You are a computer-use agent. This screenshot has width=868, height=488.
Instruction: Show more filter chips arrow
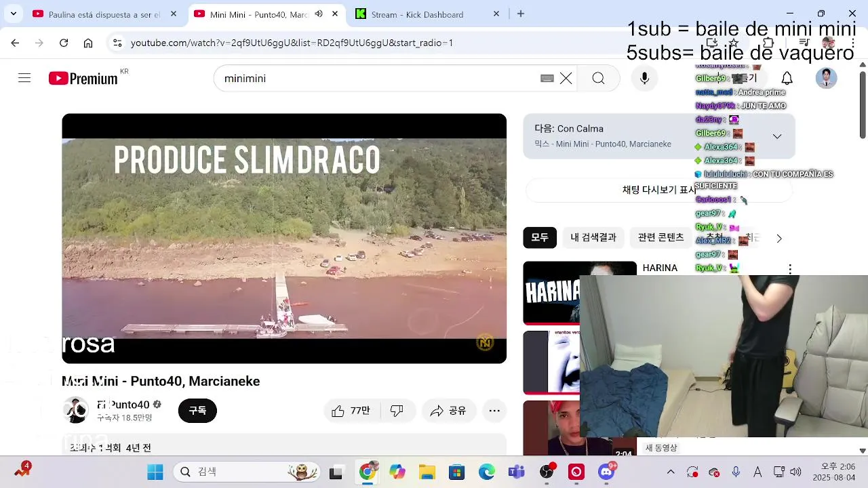click(778, 239)
